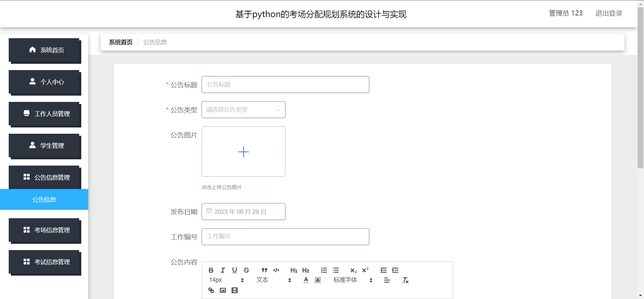Clear text formatting

(405, 280)
